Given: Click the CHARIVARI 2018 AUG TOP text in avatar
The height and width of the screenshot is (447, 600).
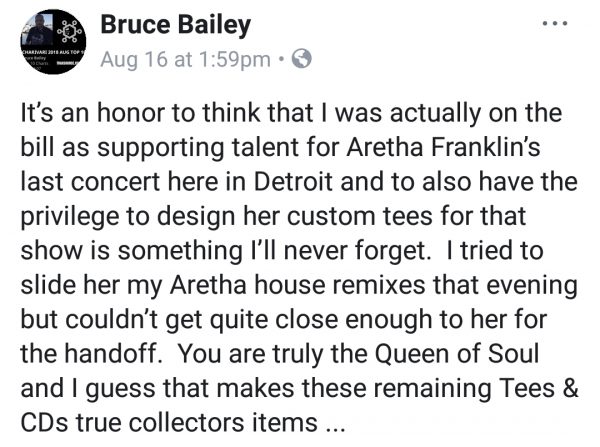Looking at the screenshot, I should [53, 51].
